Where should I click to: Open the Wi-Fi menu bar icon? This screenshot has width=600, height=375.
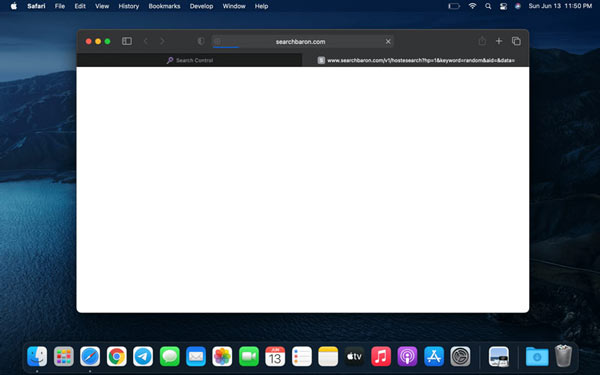[473, 6]
